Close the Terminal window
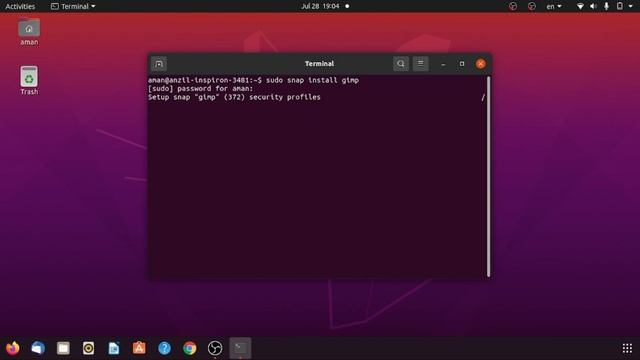Image resolution: width=640 pixels, height=360 pixels. click(x=481, y=64)
